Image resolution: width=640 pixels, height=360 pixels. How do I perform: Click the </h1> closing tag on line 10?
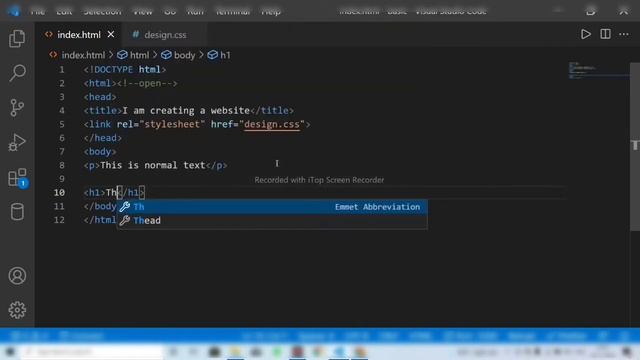[x=131, y=192]
